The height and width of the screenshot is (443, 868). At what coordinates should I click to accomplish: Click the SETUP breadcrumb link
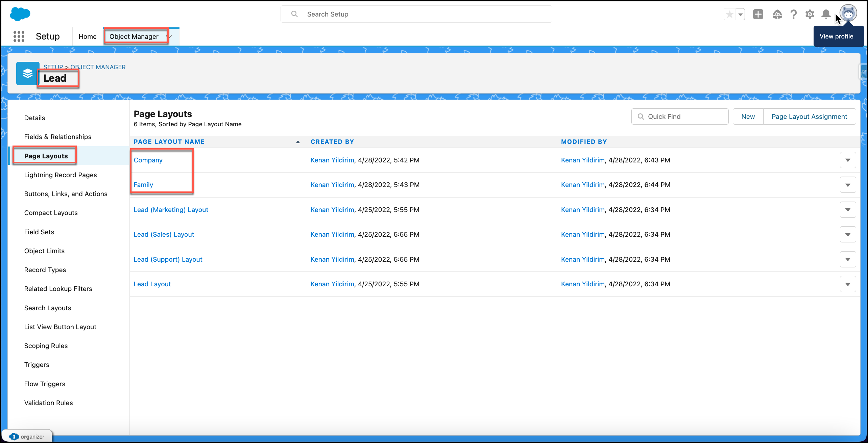[x=53, y=67]
